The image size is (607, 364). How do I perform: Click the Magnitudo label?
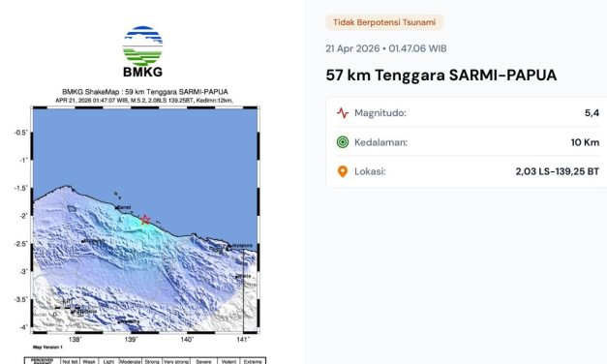[380, 113]
